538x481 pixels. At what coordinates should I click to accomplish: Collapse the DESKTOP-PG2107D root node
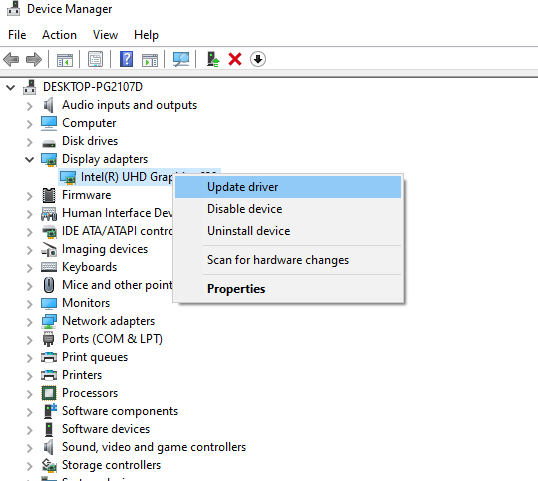[11, 87]
